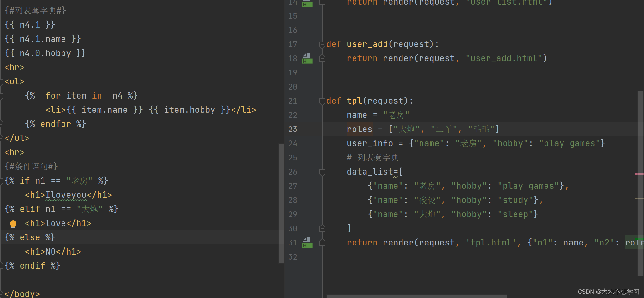Click line number 26 in the gutter
644x298 pixels.
tap(293, 172)
